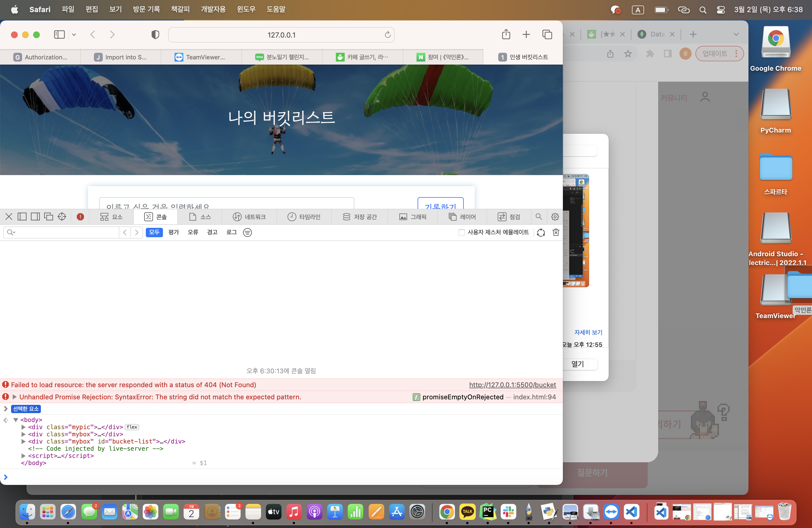812x528 pixels.
Task: Click the 기록하기 button
Action: point(441,203)
